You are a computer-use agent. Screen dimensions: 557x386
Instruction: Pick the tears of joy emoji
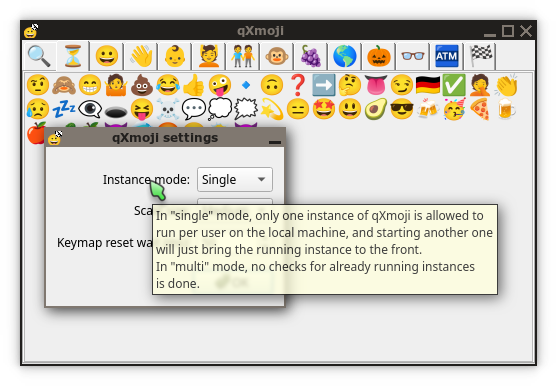pos(168,85)
